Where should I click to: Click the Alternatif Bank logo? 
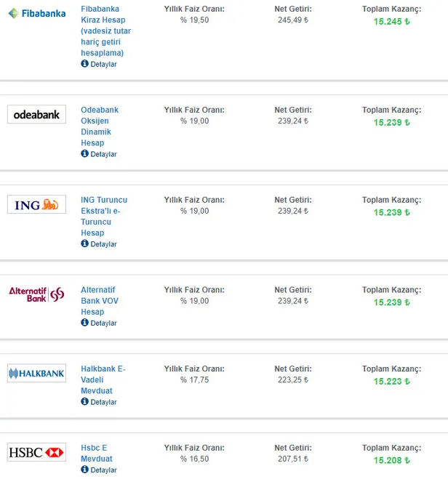tap(36, 294)
